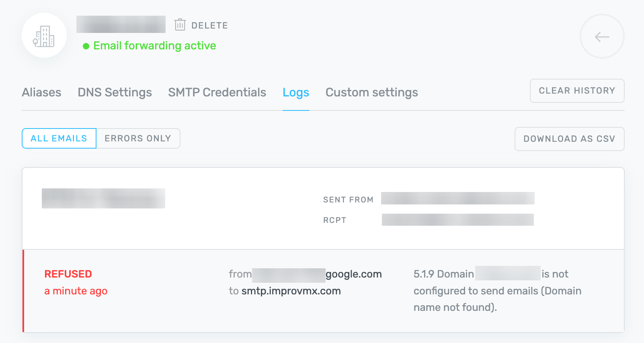
Task: Open Custom settings
Action: click(371, 92)
